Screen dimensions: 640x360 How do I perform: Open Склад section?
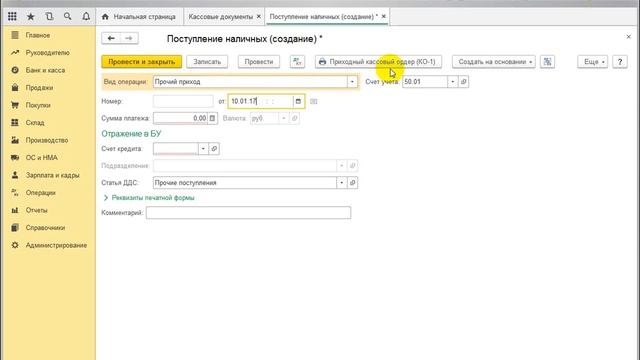49,122
